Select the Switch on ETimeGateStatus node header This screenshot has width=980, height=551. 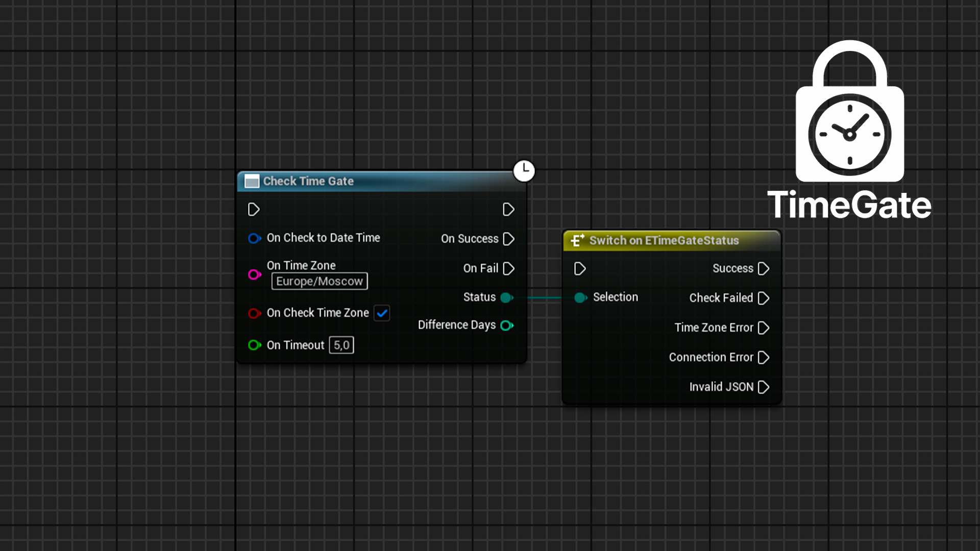(x=672, y=240)
